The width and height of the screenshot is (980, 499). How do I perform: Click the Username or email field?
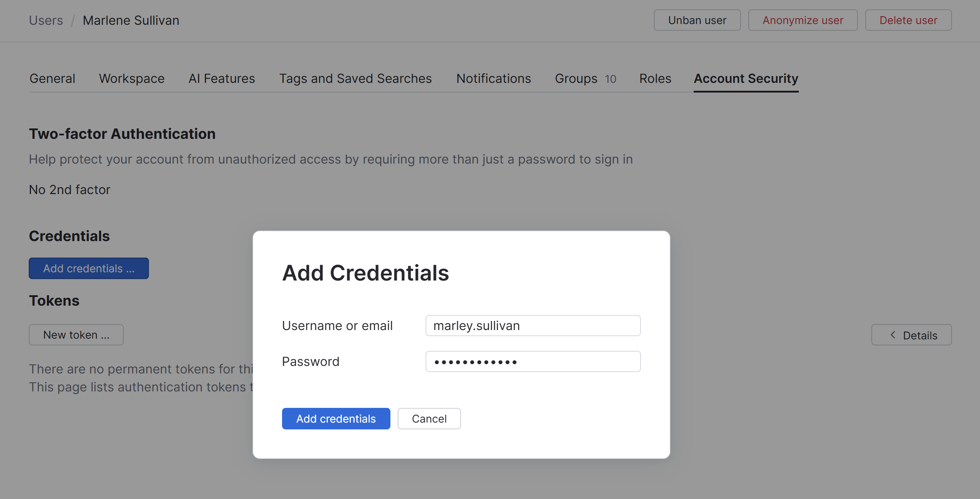click(533, 326)
